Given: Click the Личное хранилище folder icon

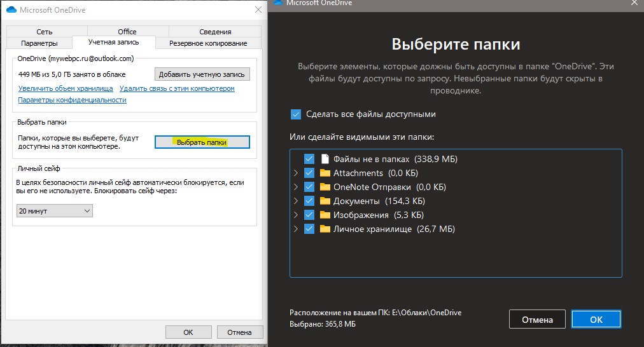Looking at the screenshot, I should (x=325, y=228).
